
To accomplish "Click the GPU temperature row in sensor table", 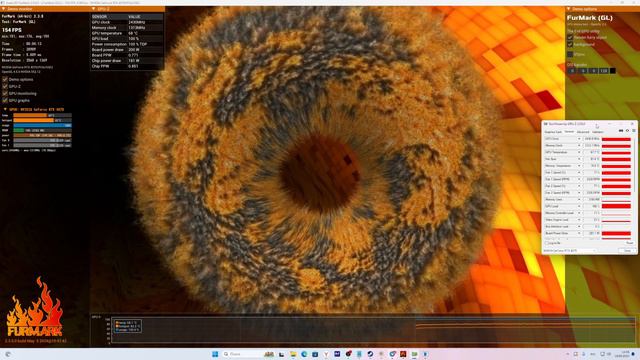I will 127,33.
